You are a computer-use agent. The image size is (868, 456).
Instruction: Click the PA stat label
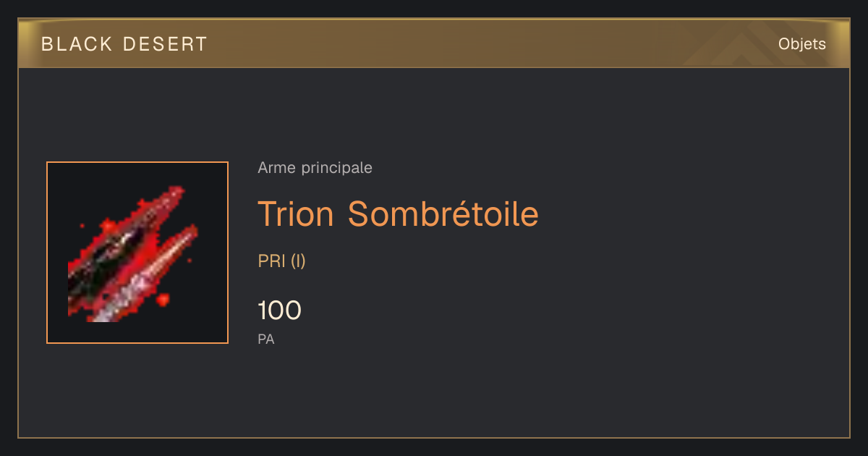(266, 339)
